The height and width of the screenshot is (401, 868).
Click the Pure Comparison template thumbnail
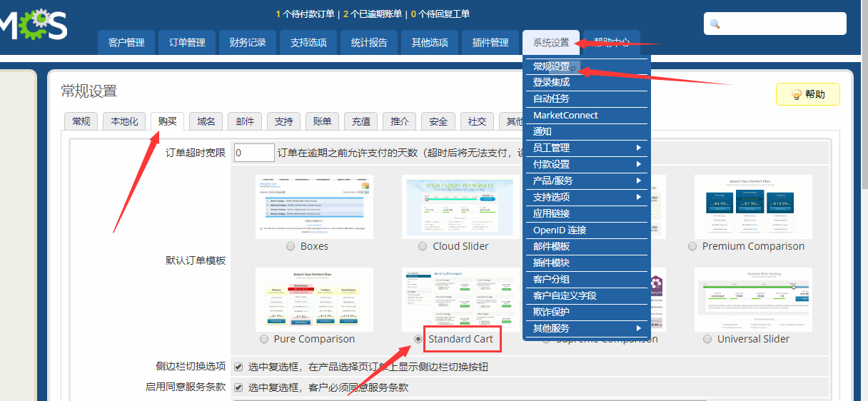pyautogui.click(x=314, y=299)
